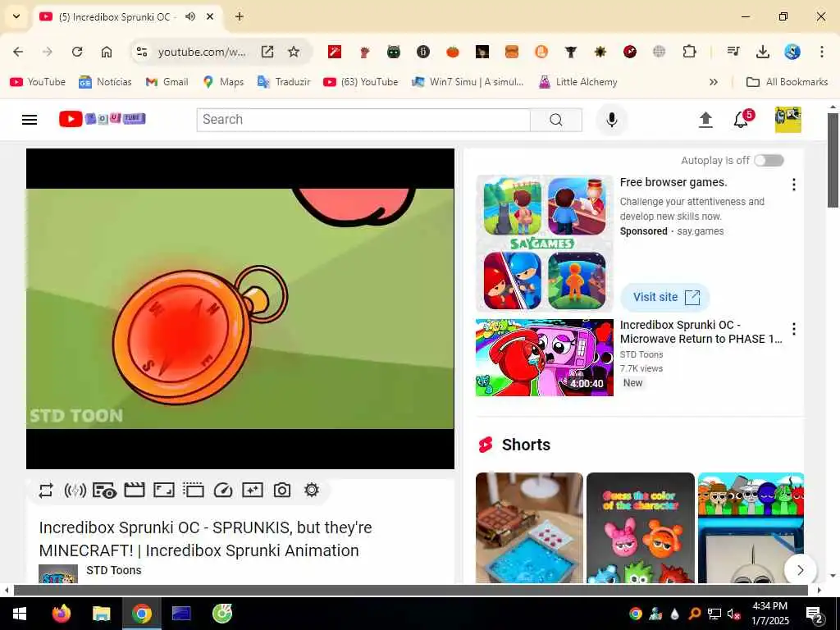The image size is (840, 630).
Task: Open Chrome three-dot menu
Action: 822,52
